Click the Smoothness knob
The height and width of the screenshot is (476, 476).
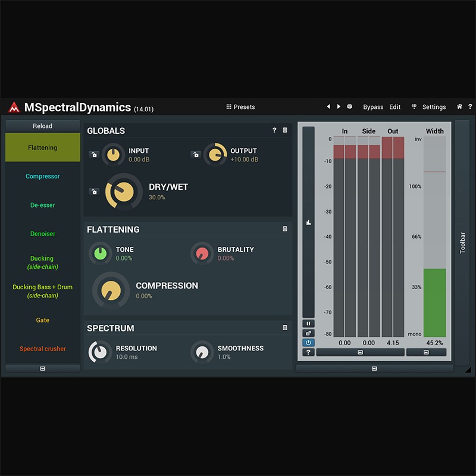point(202,352)
